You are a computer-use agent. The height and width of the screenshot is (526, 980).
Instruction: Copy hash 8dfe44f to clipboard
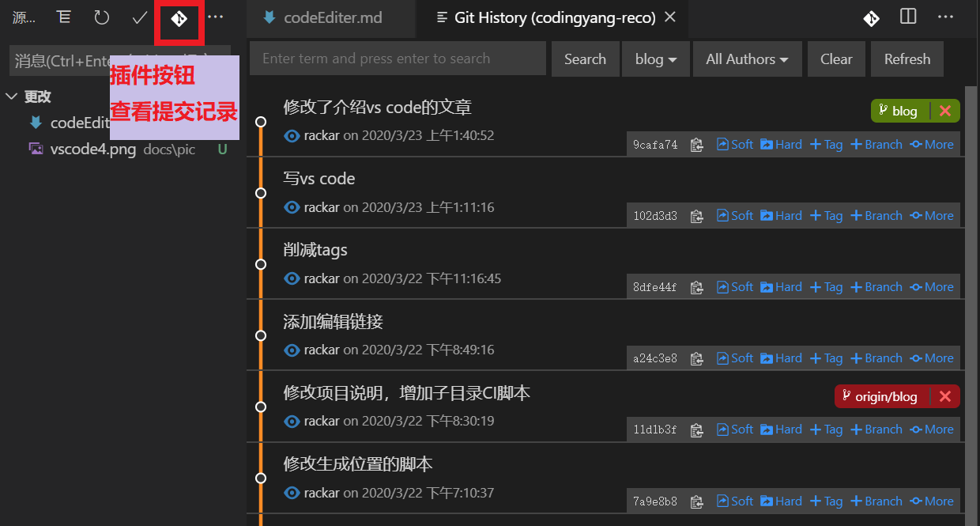(696, 287)
